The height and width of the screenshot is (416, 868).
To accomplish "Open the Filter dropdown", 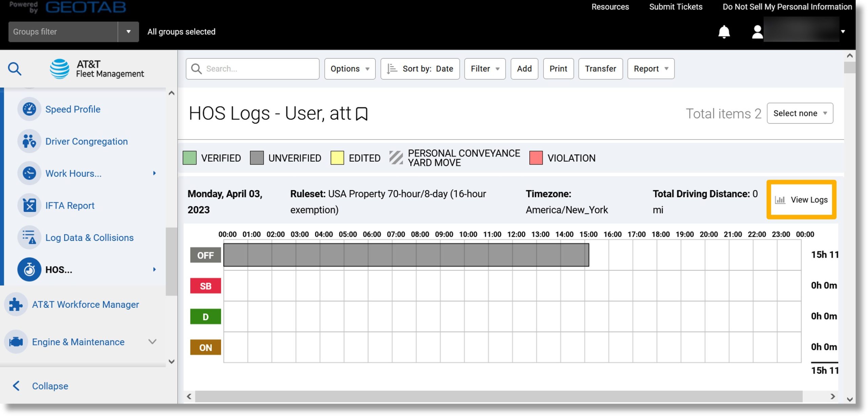I will [x=485, y=69].
